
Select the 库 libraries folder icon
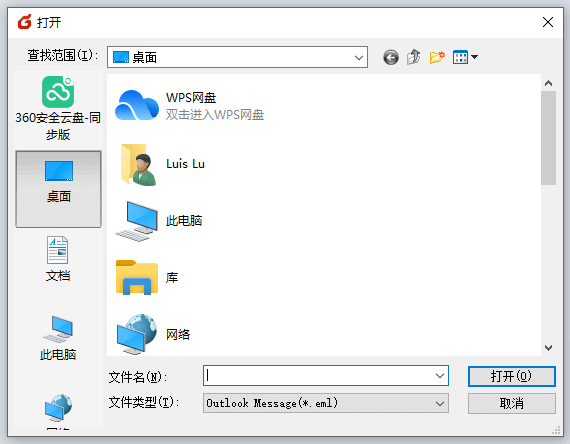pyautogui.click(x=137, y=277)
